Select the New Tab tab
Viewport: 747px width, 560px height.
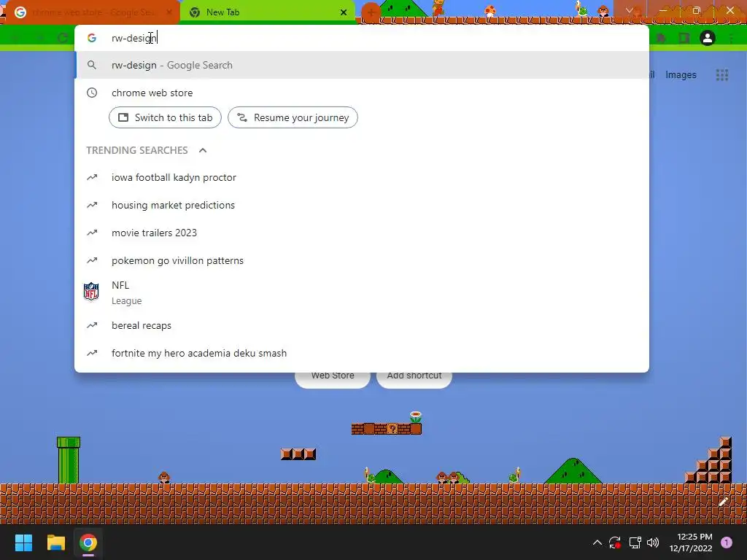point(267,12)
